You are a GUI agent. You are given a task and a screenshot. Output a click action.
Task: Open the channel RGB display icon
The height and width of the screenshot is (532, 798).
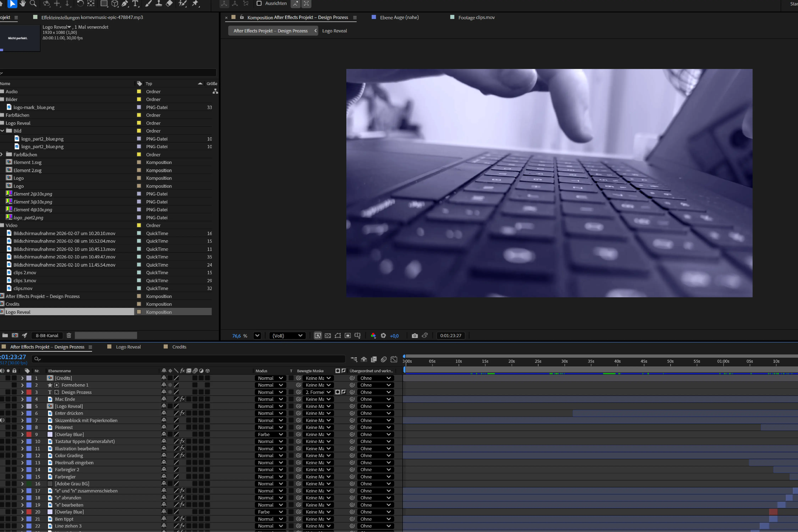(373, 336)
